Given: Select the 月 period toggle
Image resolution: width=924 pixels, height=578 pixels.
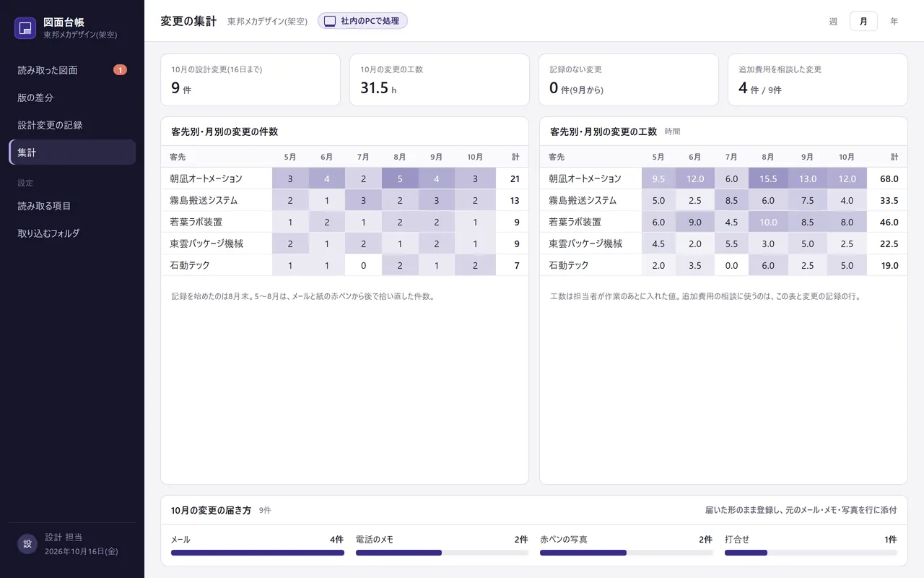Looking at the screenshot, I should click(x=863, y=22).
